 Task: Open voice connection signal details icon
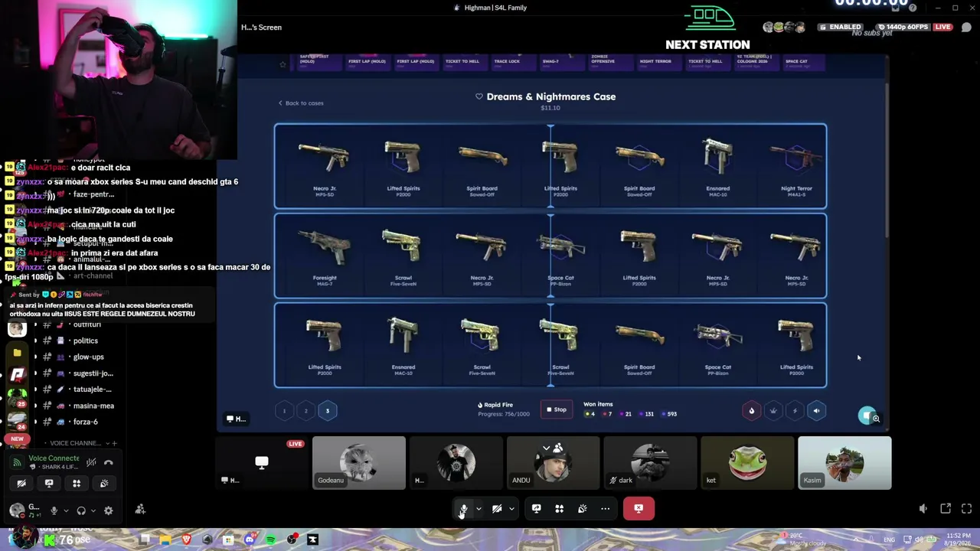17,462
